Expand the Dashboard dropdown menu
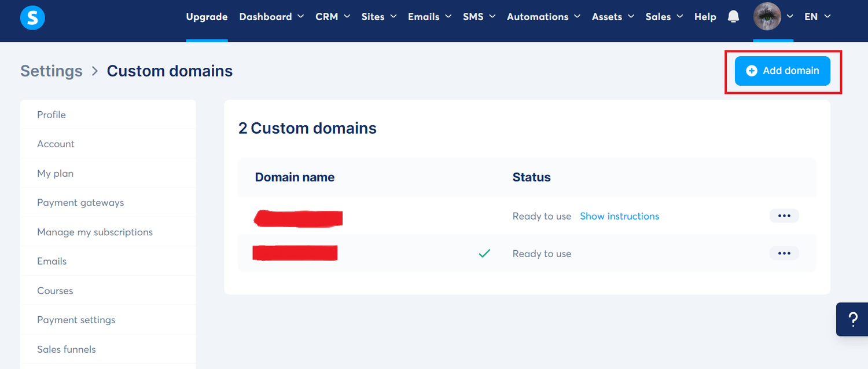The image size is (868, 369). pos(271,17)
